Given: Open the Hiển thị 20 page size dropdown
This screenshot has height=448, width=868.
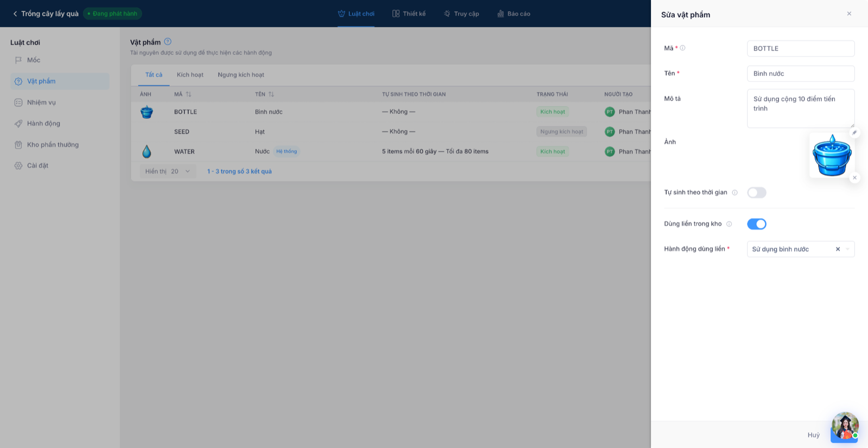Looking at the screenshot, I should coord(168,171).
